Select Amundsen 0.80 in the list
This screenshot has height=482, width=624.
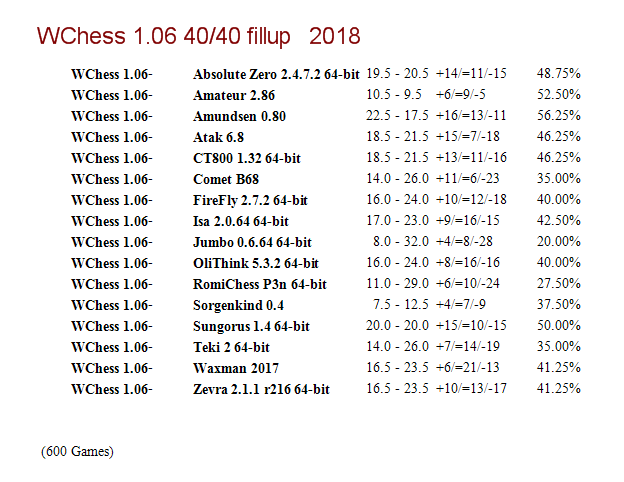coord(239,116)
